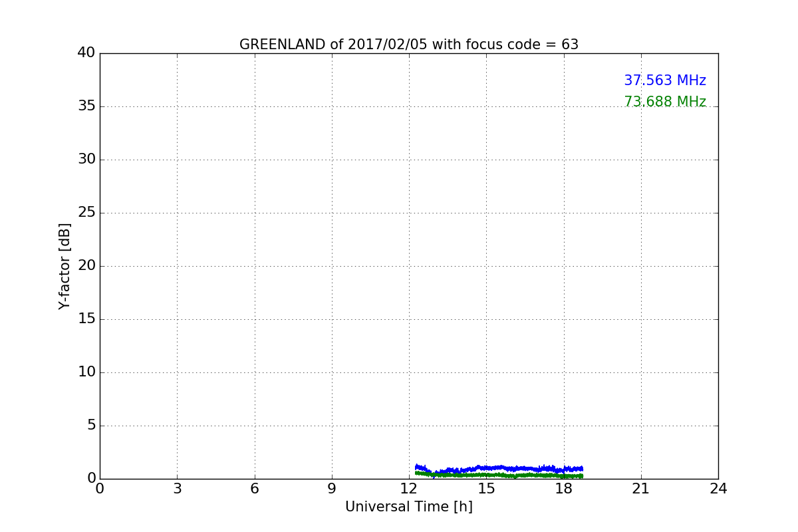Click the x-axis tick label 9

coord(332,489)
